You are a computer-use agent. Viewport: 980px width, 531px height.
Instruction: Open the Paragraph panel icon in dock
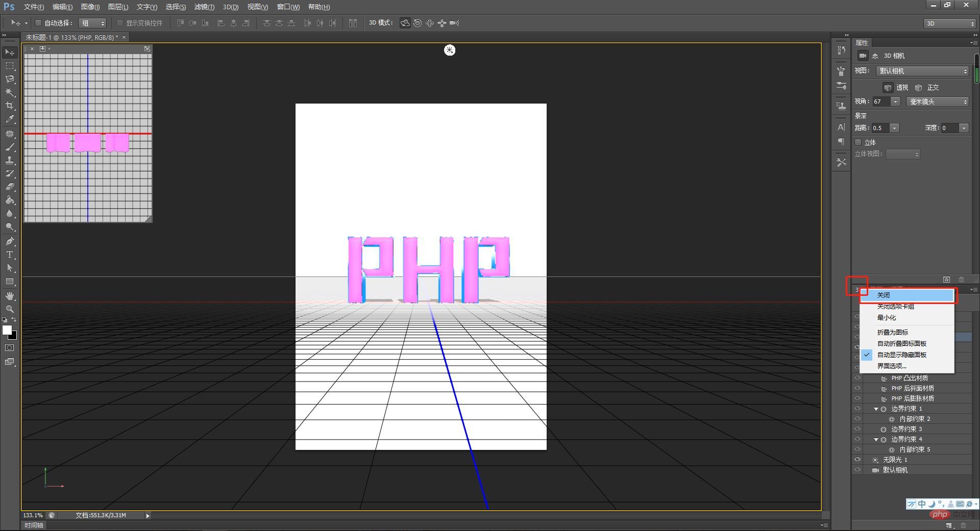pos(841,141)
